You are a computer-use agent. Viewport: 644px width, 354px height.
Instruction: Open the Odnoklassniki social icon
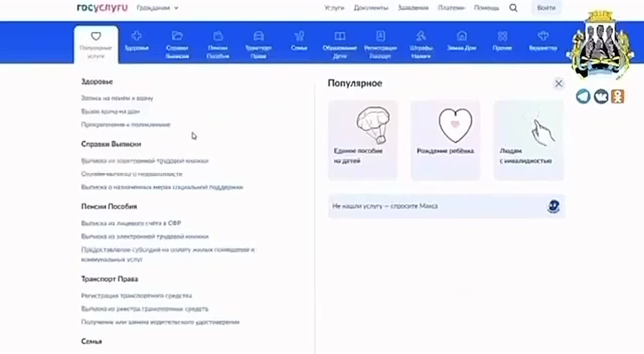coord(617,96)
